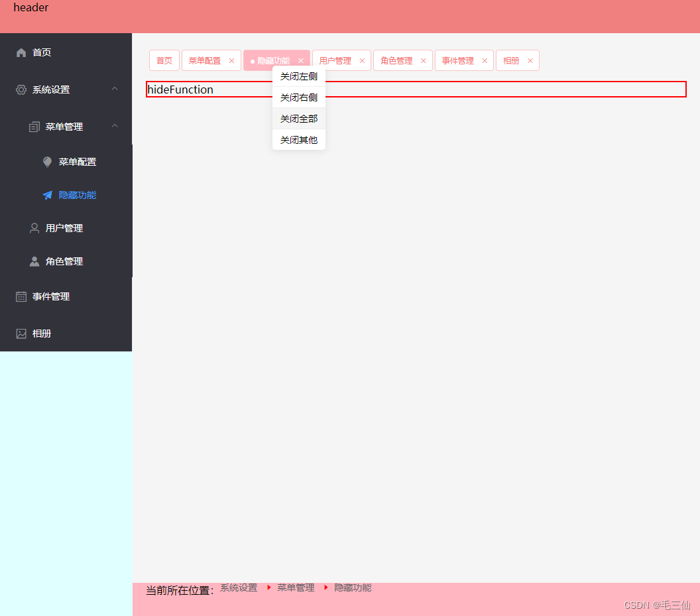Click the person outline icon for 用户管理
Screen dimensions: 700x616
pos(34,227)
